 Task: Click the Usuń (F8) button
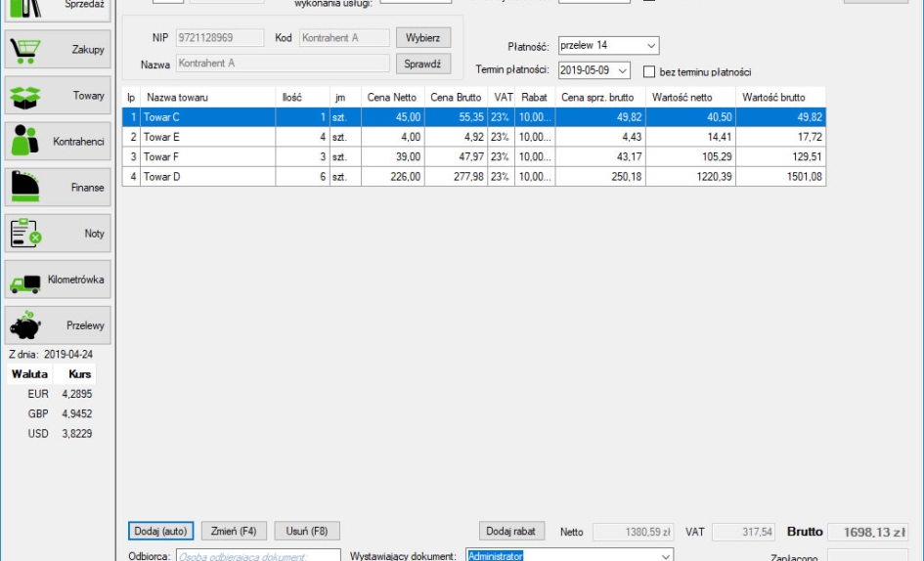(x=306, y=531)
